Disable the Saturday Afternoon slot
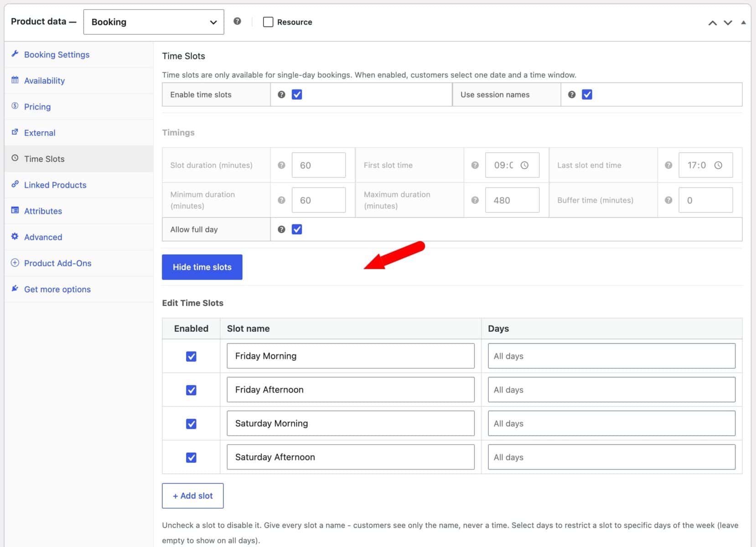 [191, 457]
